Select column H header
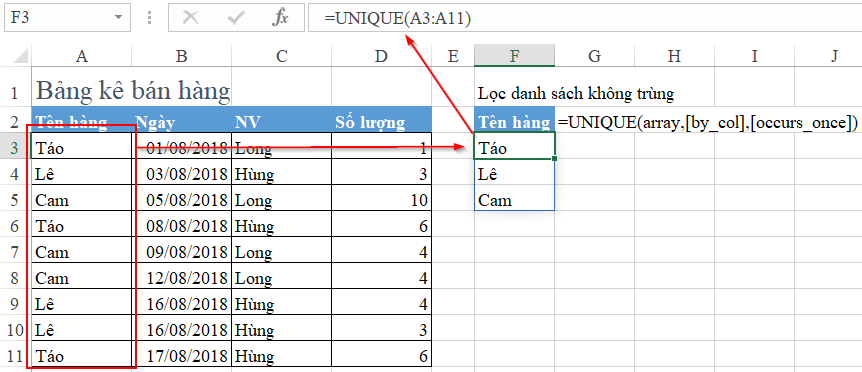862x372 pixels. (x=675, y=55)
